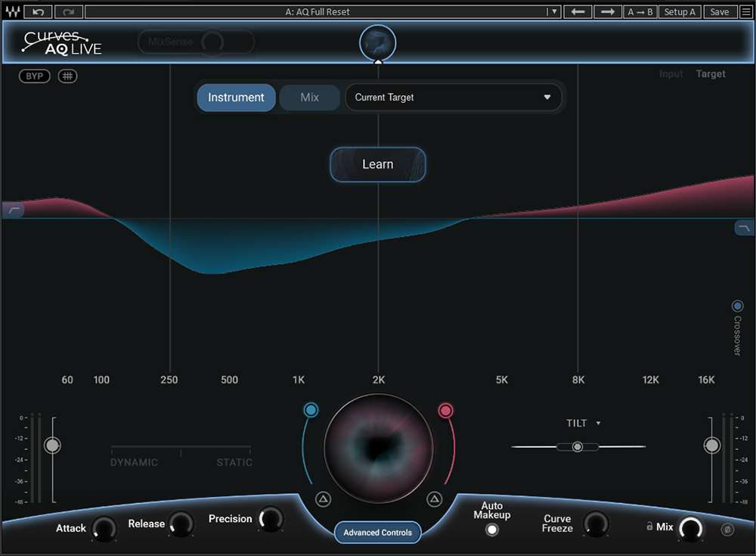Click the low-cut filter icon on left edge
The height and width of the screenshot is (556, 756).
click(13, 211)
